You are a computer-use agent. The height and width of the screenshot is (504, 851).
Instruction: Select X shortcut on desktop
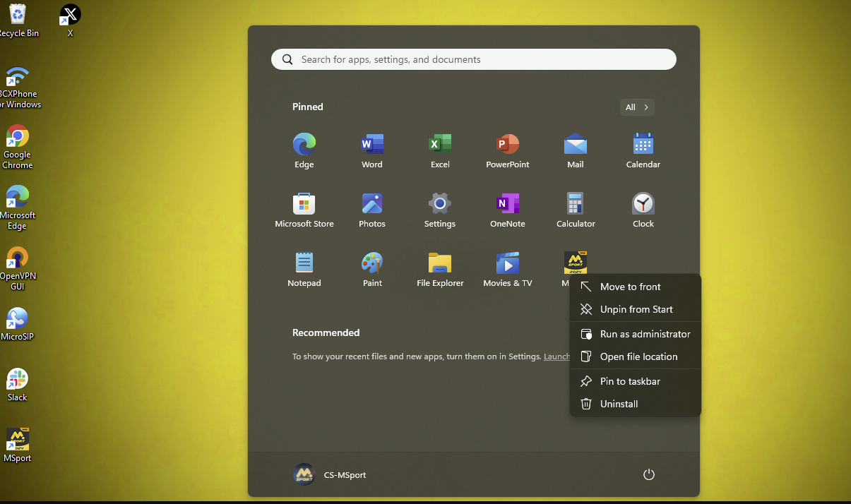(x=70, y=20)
